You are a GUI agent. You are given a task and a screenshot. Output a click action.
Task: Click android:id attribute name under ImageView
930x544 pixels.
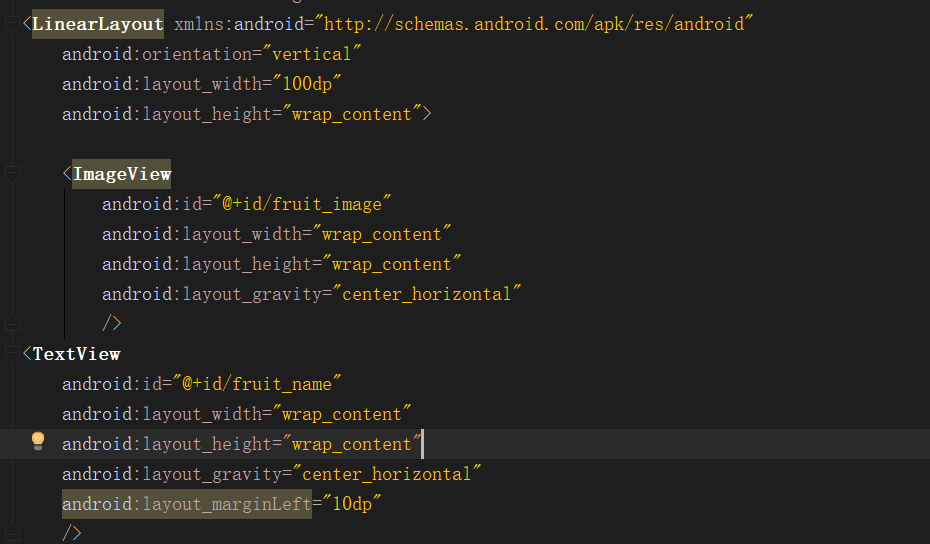(x=152, y=204)
